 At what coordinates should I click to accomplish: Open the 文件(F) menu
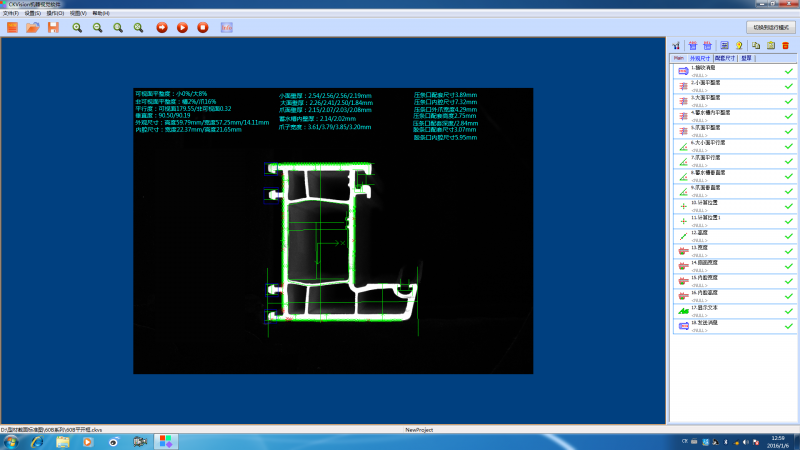pos(11,13)
